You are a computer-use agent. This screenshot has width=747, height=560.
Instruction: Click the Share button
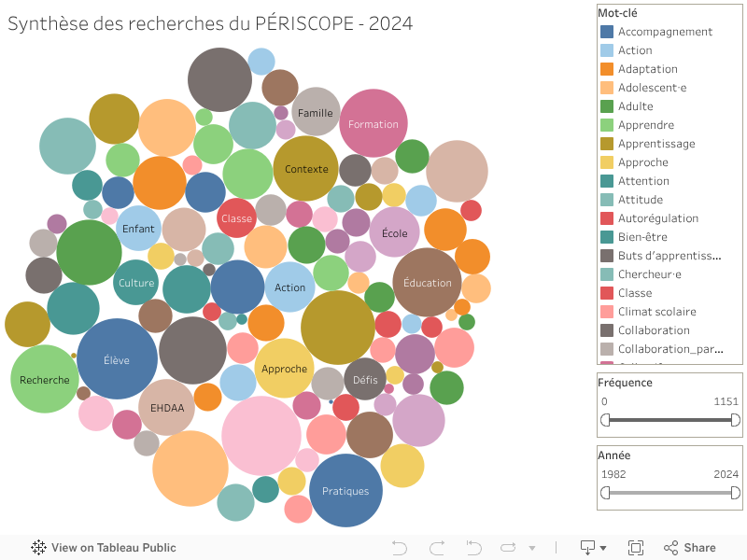coord(690,548)
